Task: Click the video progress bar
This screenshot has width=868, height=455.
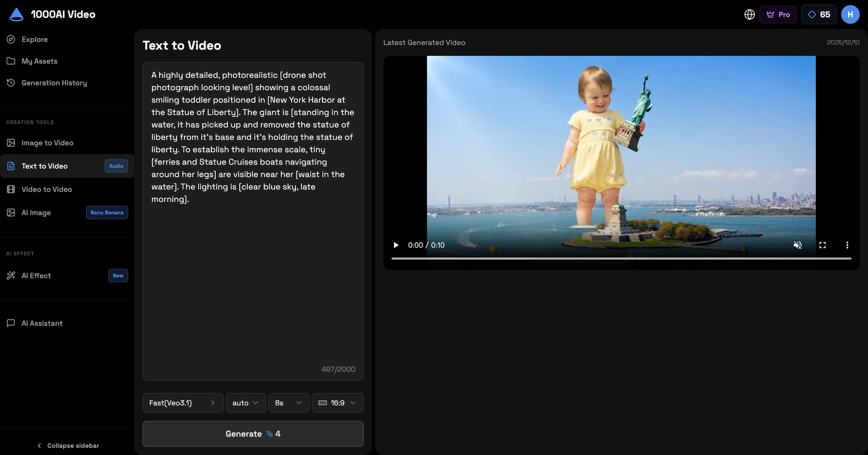Action: pos(621,258)
